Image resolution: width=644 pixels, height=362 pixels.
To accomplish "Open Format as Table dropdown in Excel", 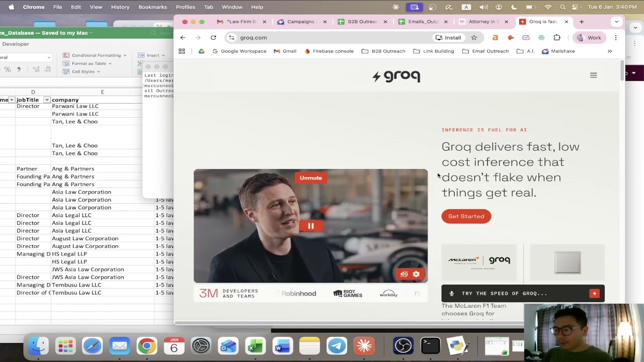I will (x=87, y=63).
